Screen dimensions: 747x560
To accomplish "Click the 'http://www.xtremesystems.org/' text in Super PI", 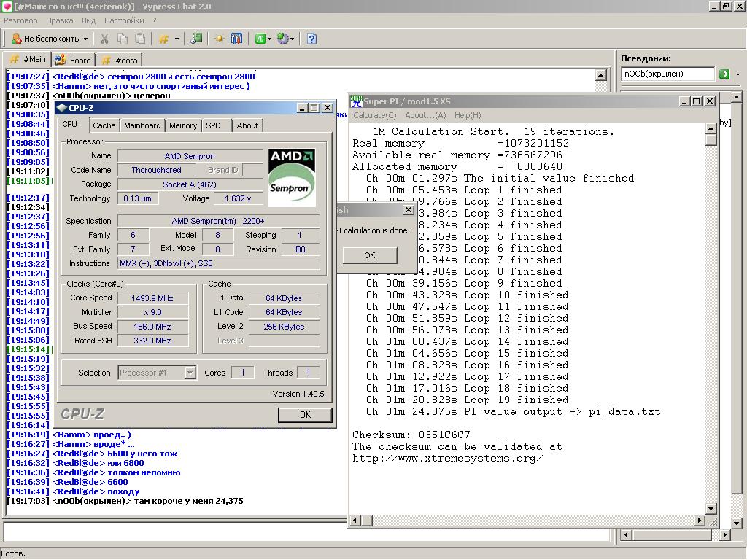I will point(447,459).
